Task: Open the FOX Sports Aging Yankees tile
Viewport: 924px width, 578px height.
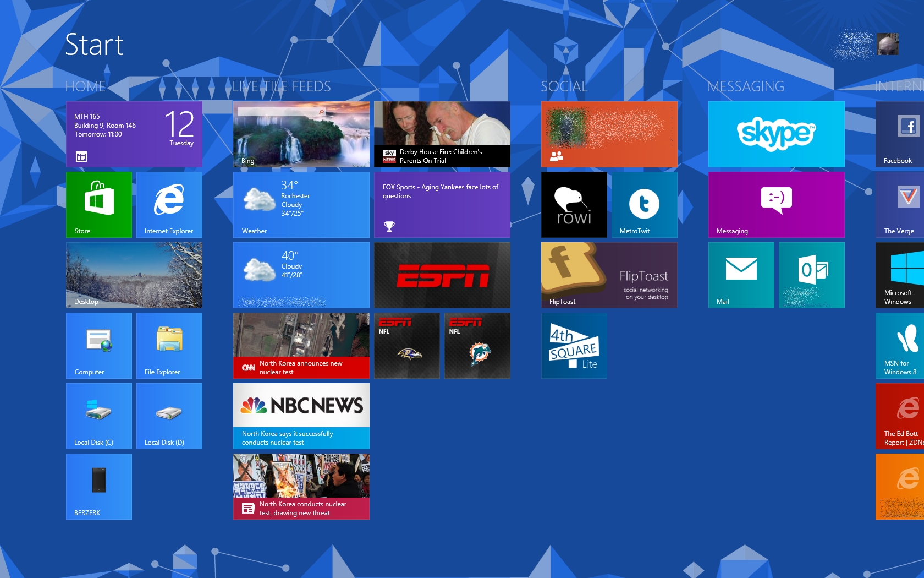Action: coord(442,205)
